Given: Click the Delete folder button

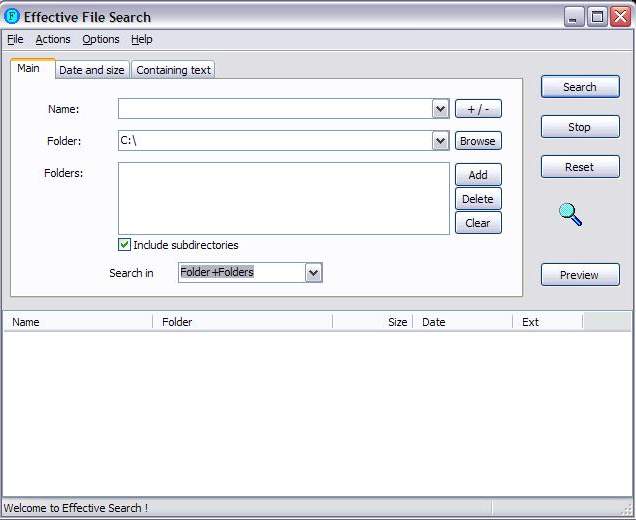Looking at the screenshot, I should coord(478,199).
